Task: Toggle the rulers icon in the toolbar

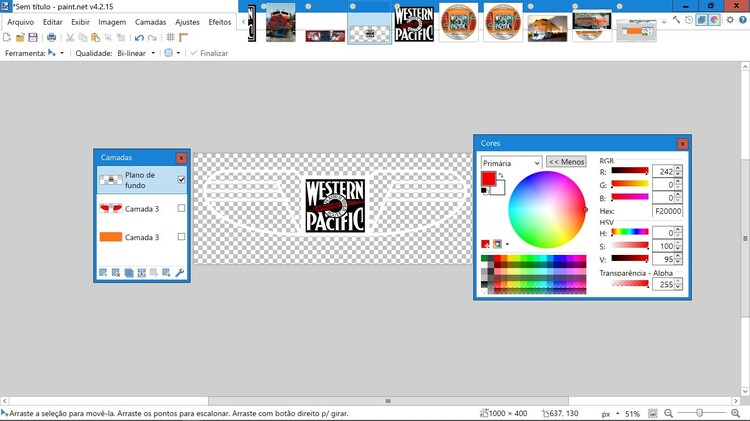Action: click(x=183, y=37)
